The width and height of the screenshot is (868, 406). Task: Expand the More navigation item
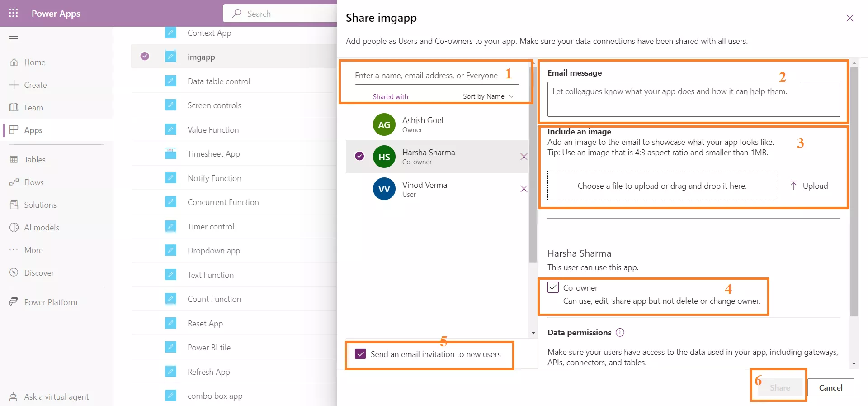point(33,250)
